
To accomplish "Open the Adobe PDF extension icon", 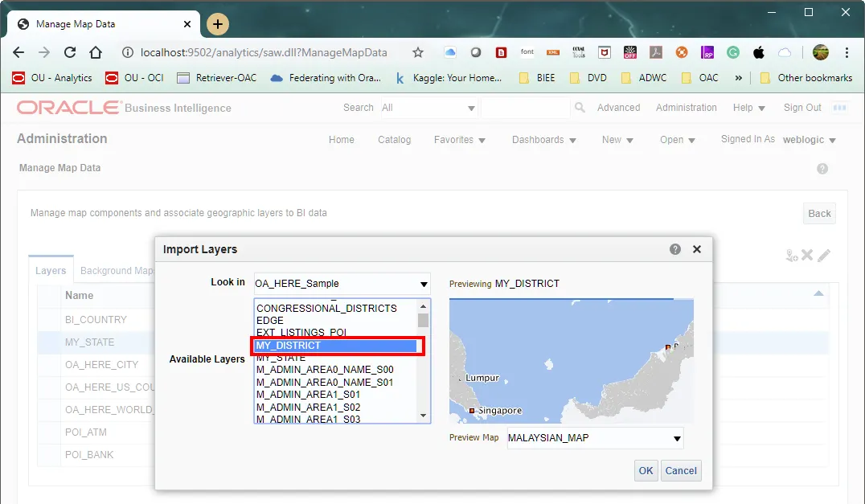I will [x=656, y=52].
